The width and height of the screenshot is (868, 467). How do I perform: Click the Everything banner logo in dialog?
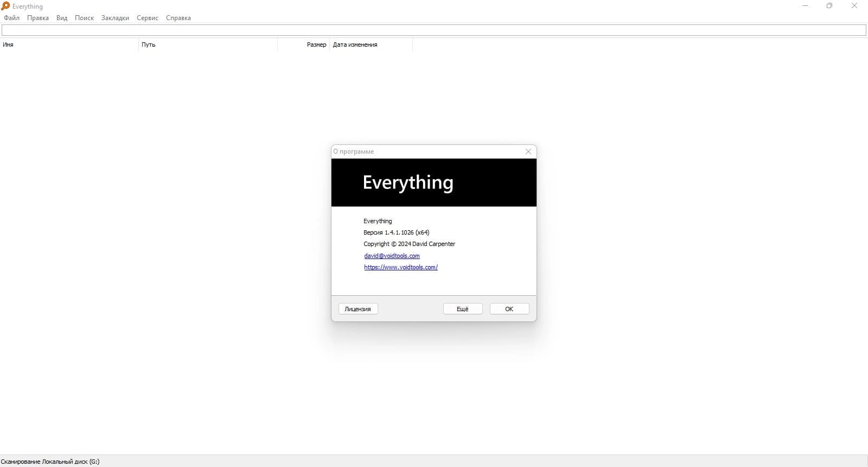coord(408,182)
